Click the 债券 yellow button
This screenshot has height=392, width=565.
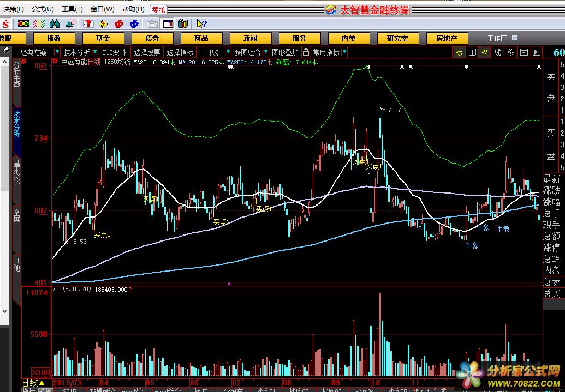click(x=152, y=38)
